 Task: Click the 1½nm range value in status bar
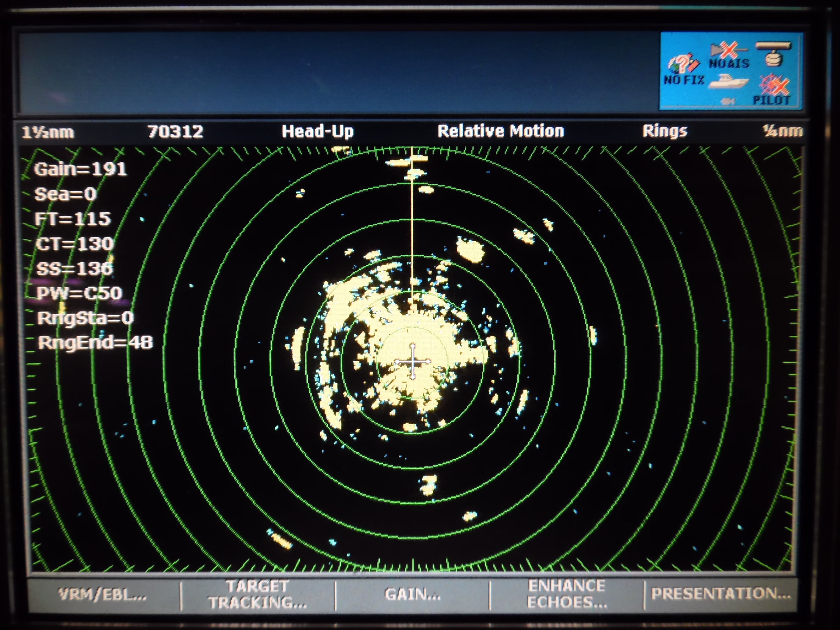point(48,133)
